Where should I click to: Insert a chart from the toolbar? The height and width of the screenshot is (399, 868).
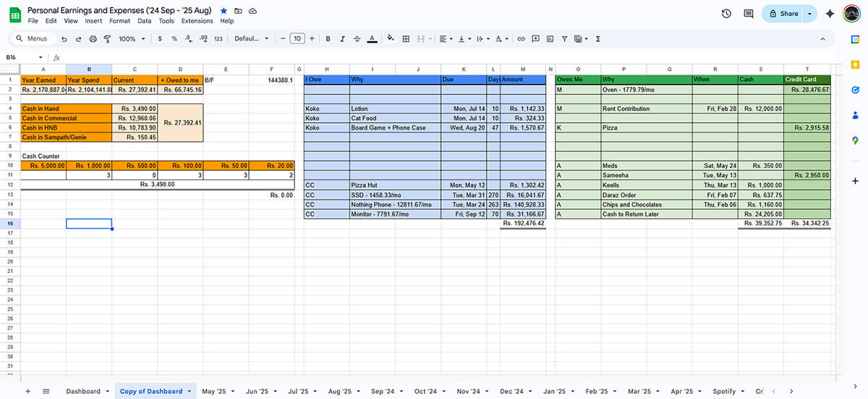point(550,38)
